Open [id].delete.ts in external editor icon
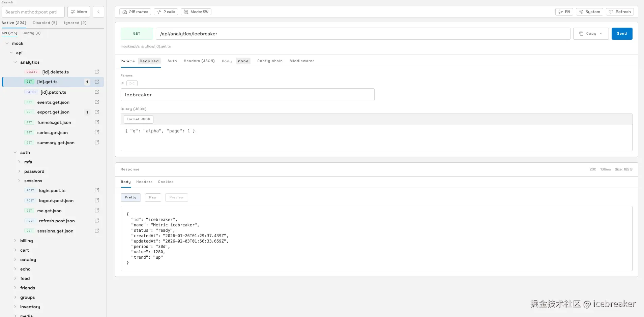Image resolution: width=644 pixels, height=317 pixels. coord(97,72)
